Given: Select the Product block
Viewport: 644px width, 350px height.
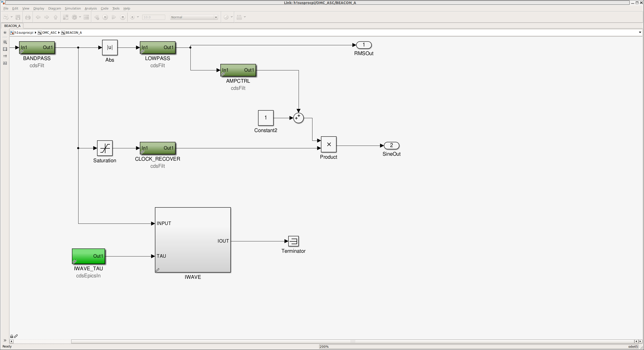Looking at the screenshot, I should [329, 144].
